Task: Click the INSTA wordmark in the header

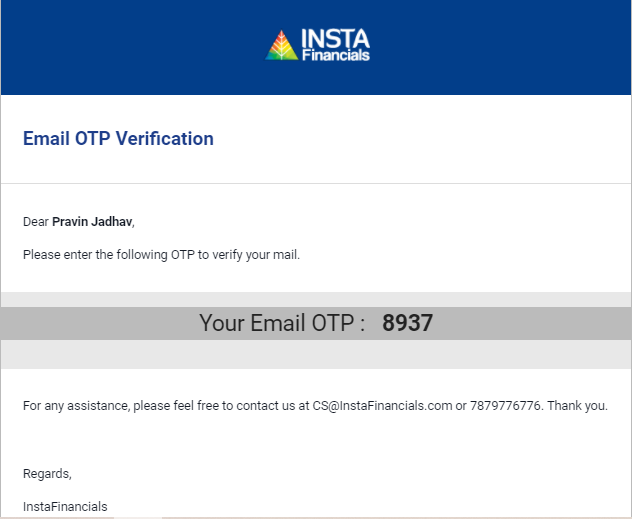Action: click(335, 39)
